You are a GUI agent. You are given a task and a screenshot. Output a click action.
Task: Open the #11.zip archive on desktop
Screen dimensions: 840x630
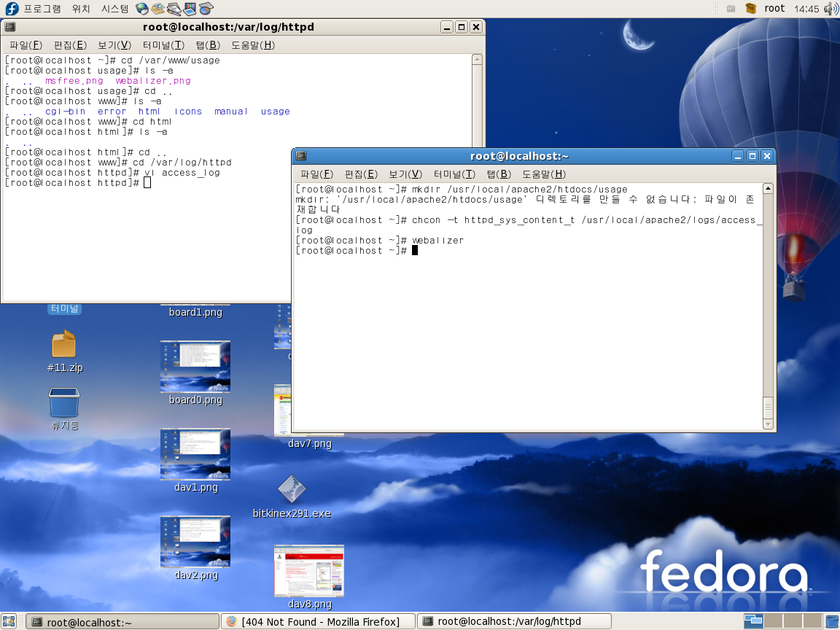click(x=64, y=344)
